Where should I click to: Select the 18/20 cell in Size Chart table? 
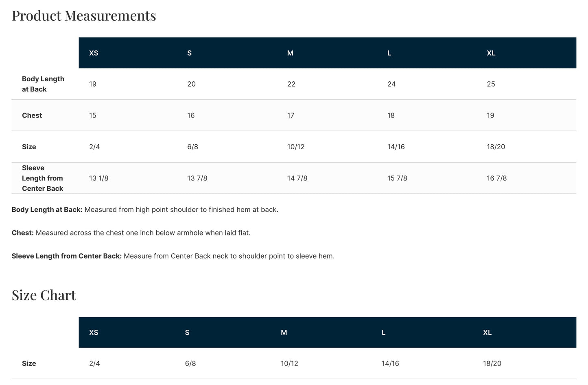(492, 363)
